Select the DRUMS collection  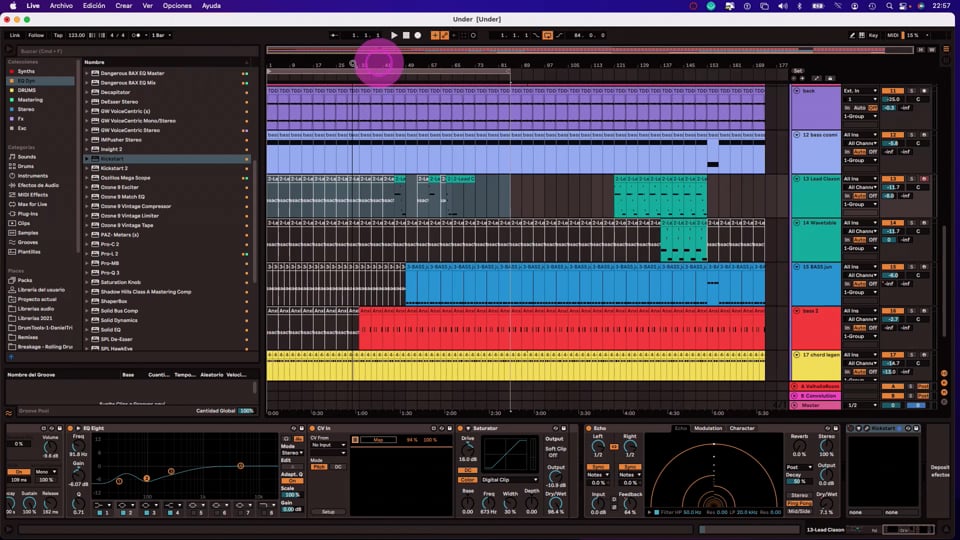26,91
